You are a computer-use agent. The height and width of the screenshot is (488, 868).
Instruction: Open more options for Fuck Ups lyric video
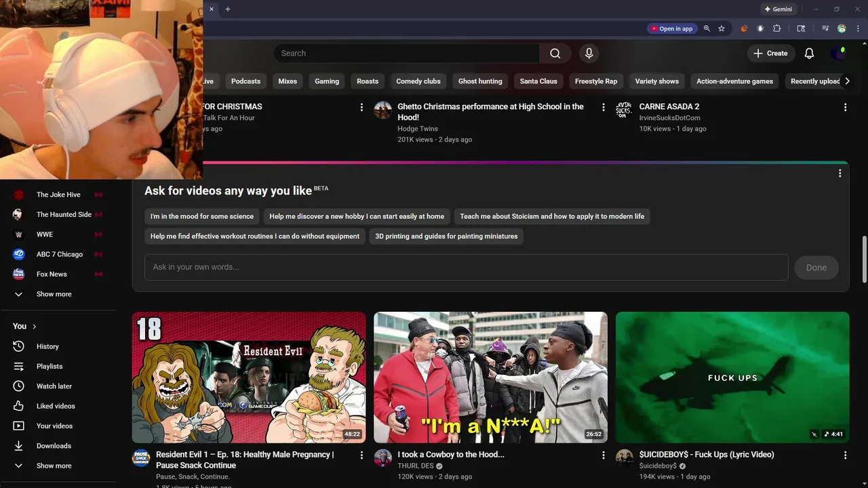tap(845, 455)
